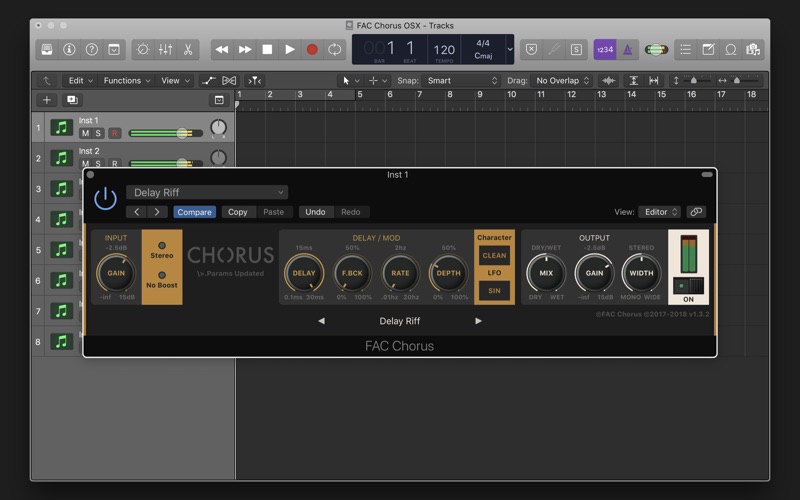Click the Inst 1 pan knob
800x500 pixels.
[x=218, y=128]
